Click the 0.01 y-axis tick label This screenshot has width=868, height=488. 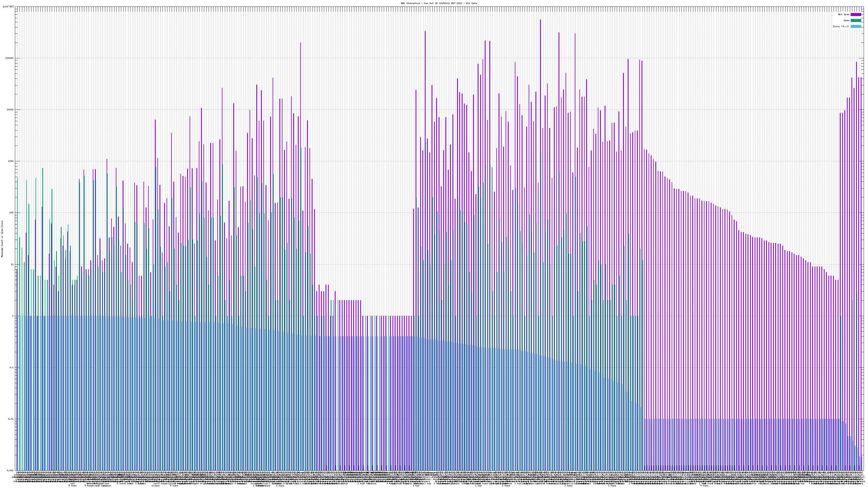[11, 419]
